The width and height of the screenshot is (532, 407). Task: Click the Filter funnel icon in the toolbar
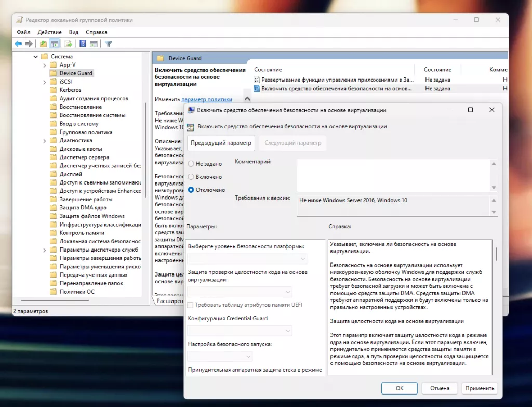click(x=109, y=44)
